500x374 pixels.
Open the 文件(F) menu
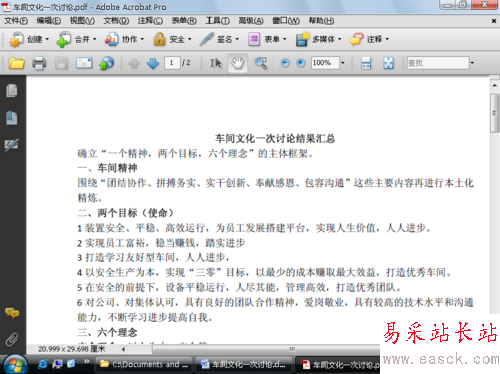tap(16, 21)
